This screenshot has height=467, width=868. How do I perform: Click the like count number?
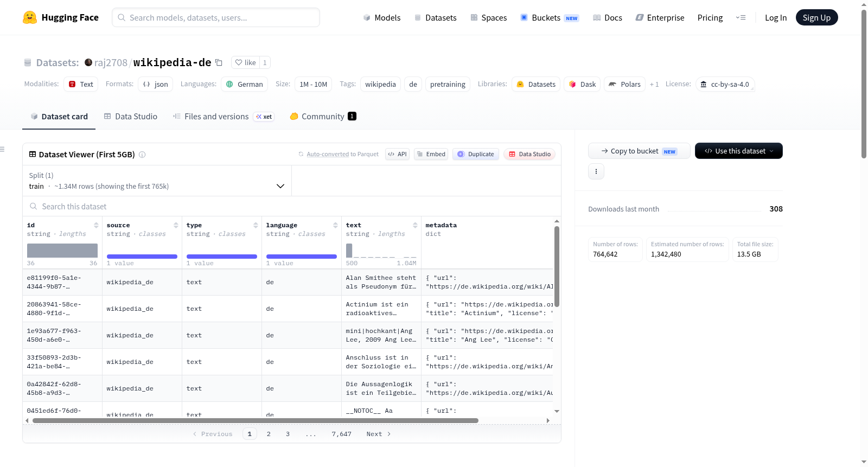pyautogui.click(x=265, y=62)
